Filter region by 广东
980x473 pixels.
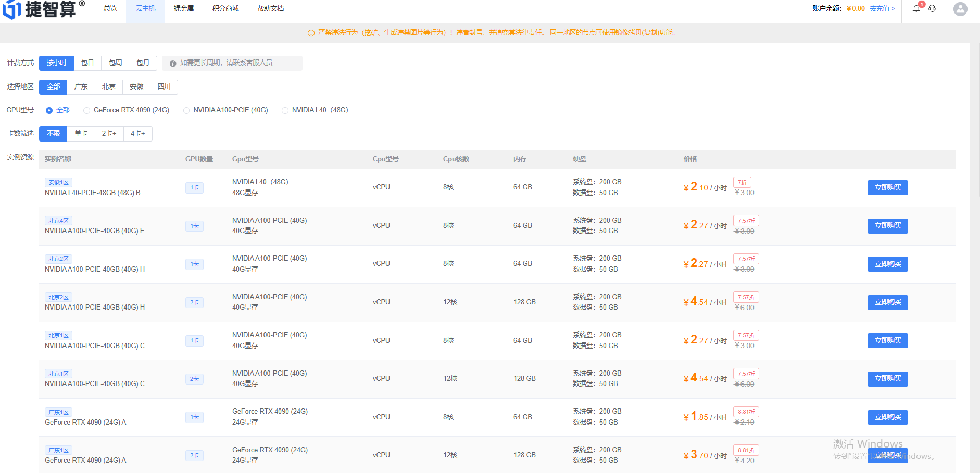[81, 87]
